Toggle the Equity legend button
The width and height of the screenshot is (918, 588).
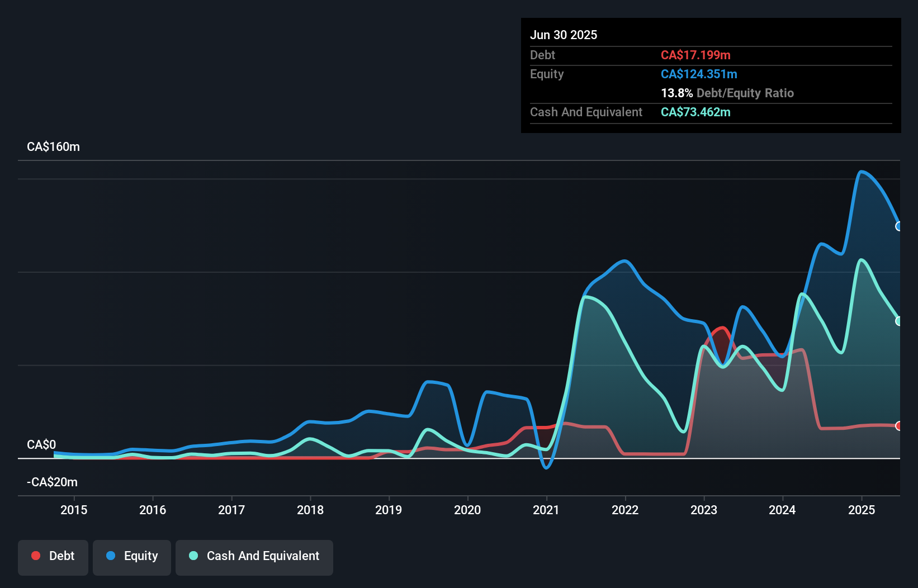132,557
